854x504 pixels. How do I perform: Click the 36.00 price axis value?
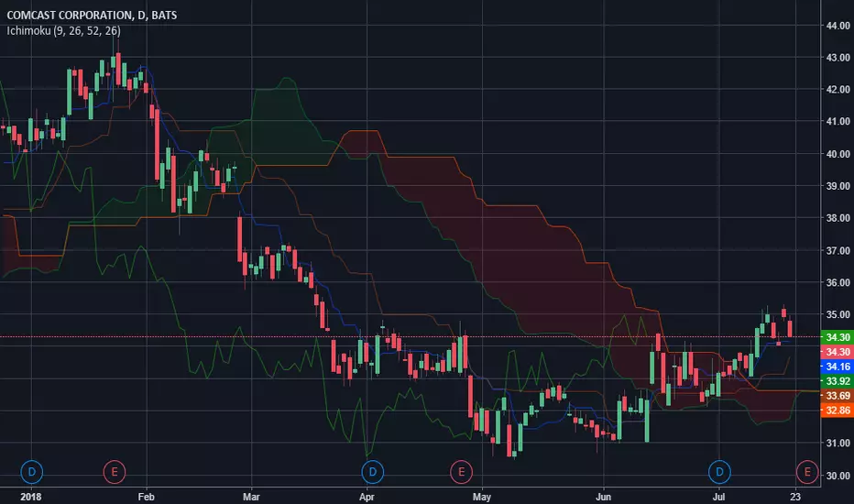838,283
